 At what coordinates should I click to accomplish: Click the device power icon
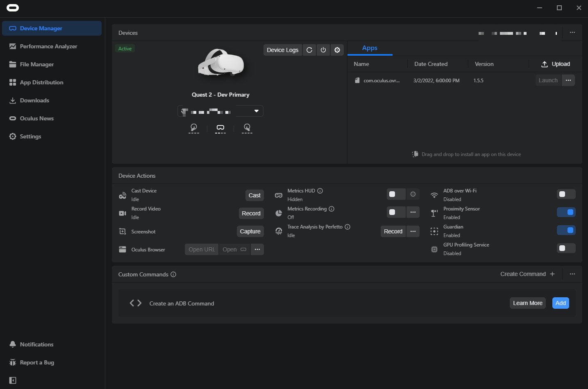(x=323, y=50)
